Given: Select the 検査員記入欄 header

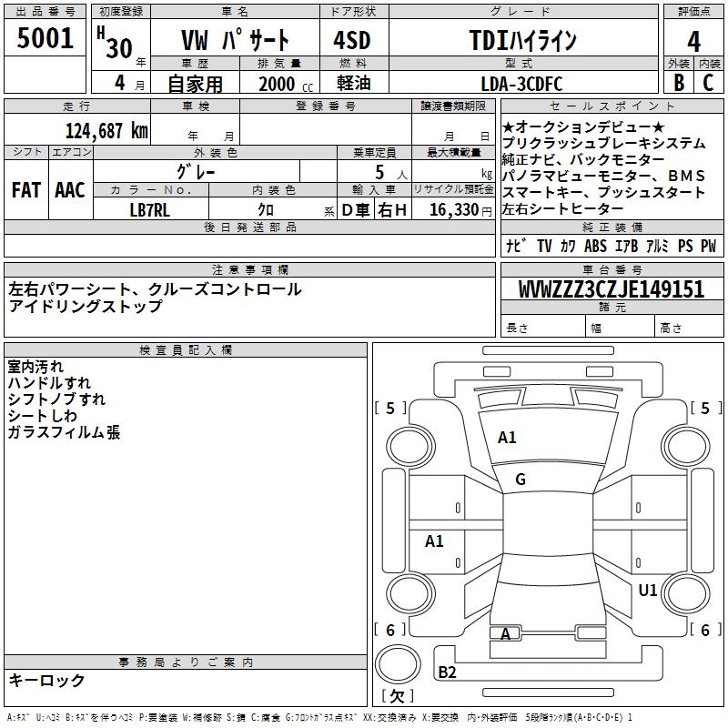Looking at the screenshot, I should click(186, 350).
